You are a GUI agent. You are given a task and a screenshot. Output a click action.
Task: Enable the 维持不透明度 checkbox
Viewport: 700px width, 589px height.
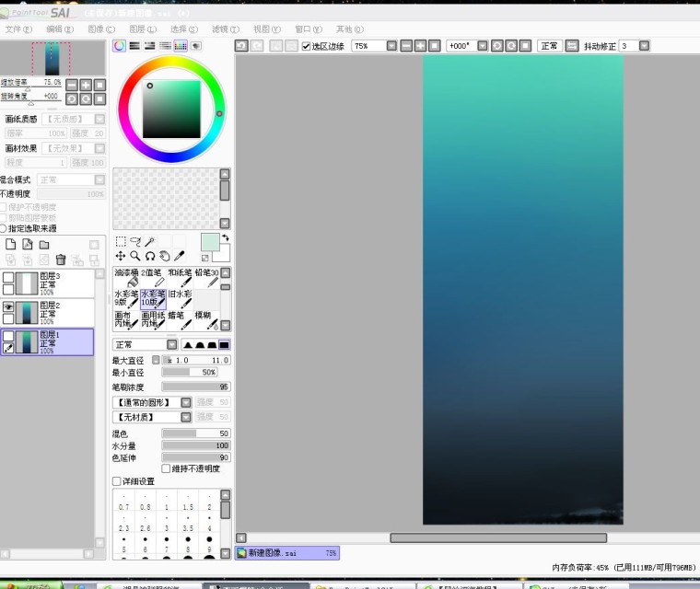(167, 468)
